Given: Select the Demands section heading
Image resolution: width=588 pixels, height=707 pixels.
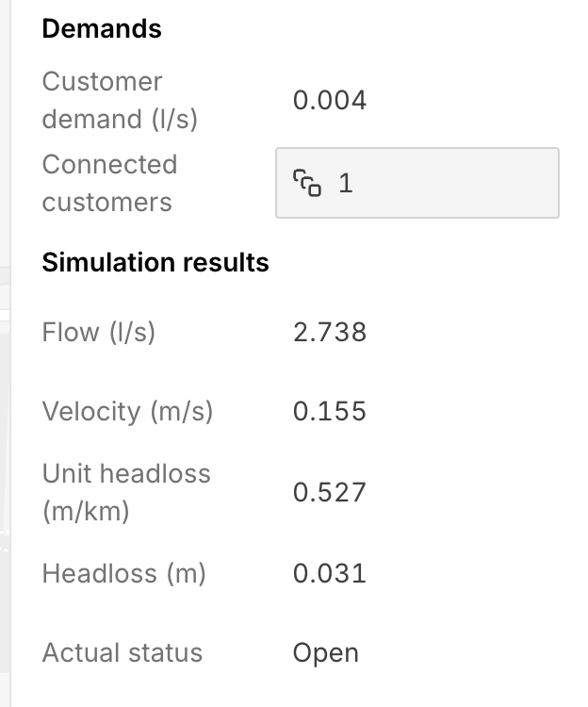Looking at the screenshot, I should click(x=102, y=29).
